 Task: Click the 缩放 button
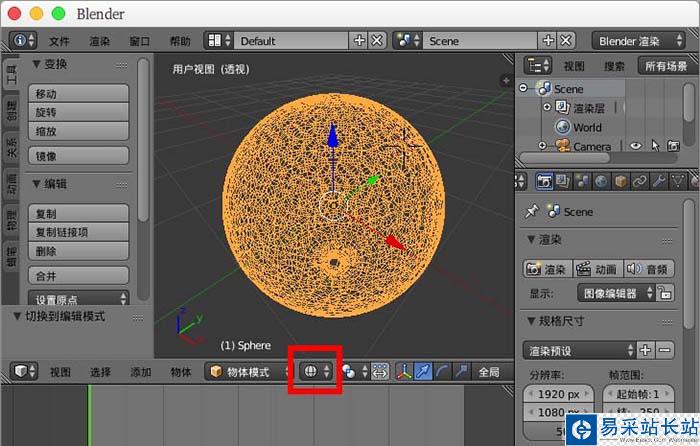pos(79,131)
